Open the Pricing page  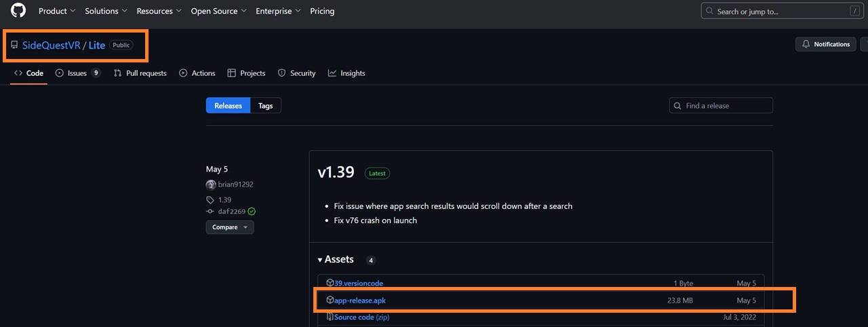[x=322, y=11]
